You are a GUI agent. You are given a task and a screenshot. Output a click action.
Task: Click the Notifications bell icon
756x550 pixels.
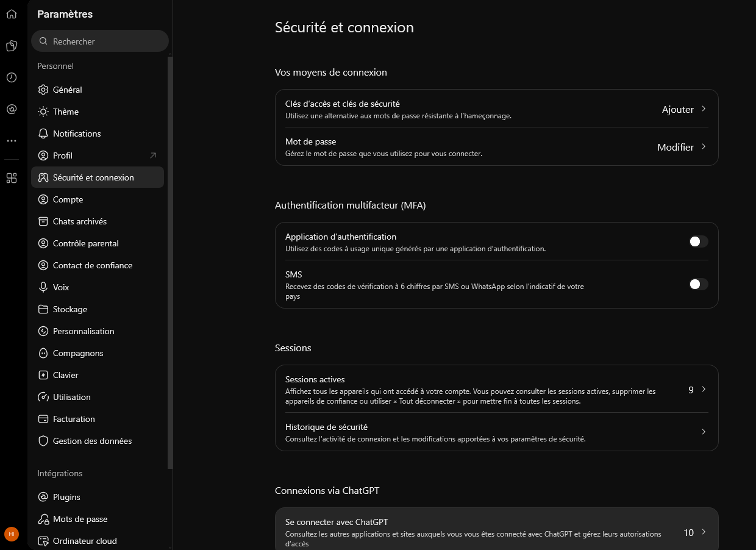tap(43, 134)
